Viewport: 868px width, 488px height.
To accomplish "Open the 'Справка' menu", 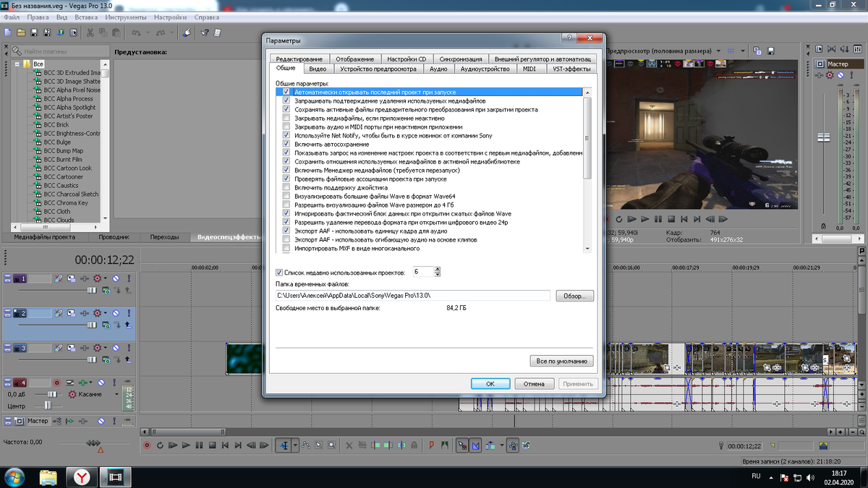I will point(208,17).
